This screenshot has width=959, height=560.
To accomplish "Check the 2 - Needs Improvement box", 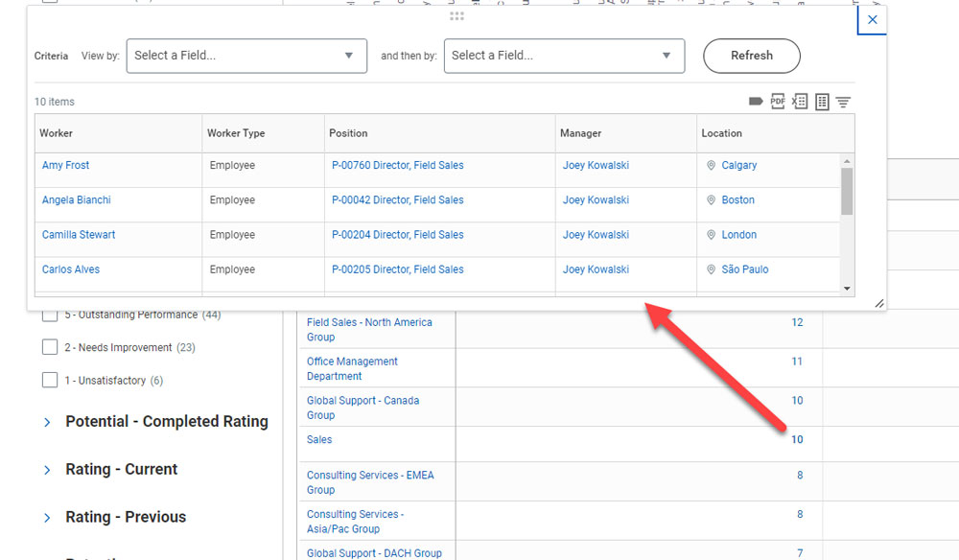I will [50, 347].
